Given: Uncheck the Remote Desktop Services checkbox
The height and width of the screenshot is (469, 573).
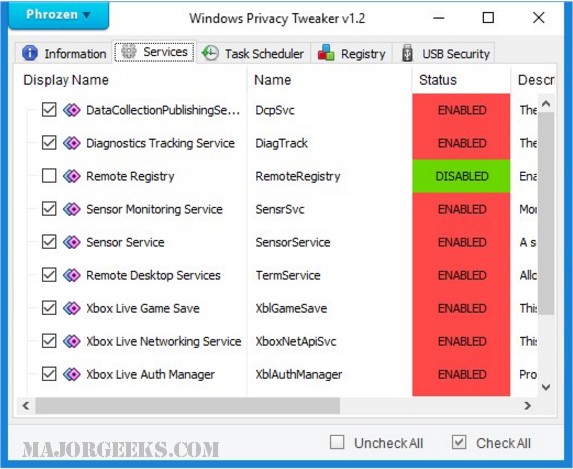Looking at the screenshot, I should tap(49, 275).
